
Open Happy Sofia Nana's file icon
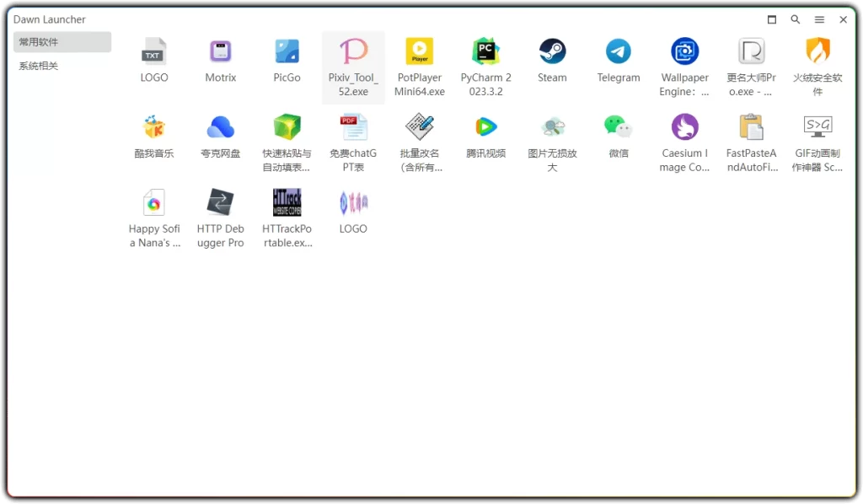pyautogui.click(x=154, y=203)
